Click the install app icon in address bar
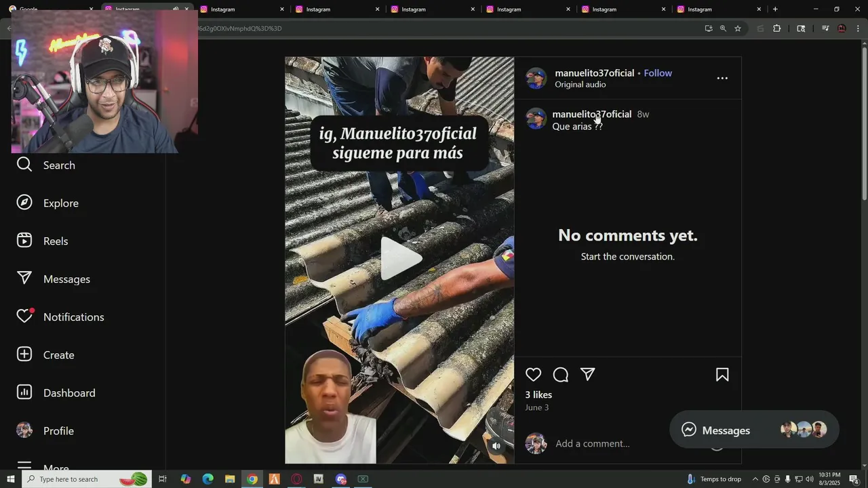Image resolution: width=868 pixels, height=488 pixels. click(709, 28)
